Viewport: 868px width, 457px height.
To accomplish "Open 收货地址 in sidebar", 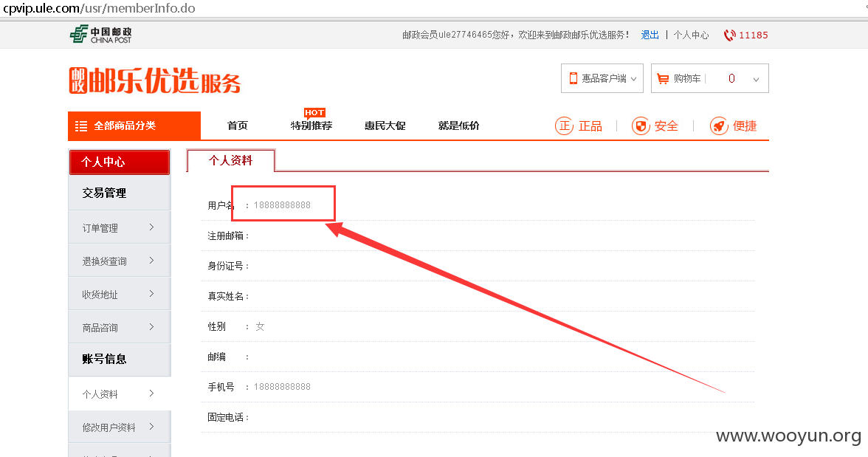I will tap(100, 295).
